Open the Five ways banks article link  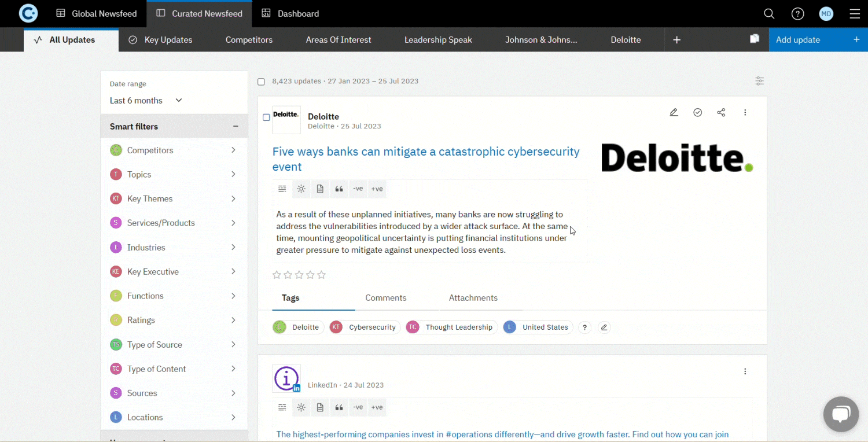(426, 159)
